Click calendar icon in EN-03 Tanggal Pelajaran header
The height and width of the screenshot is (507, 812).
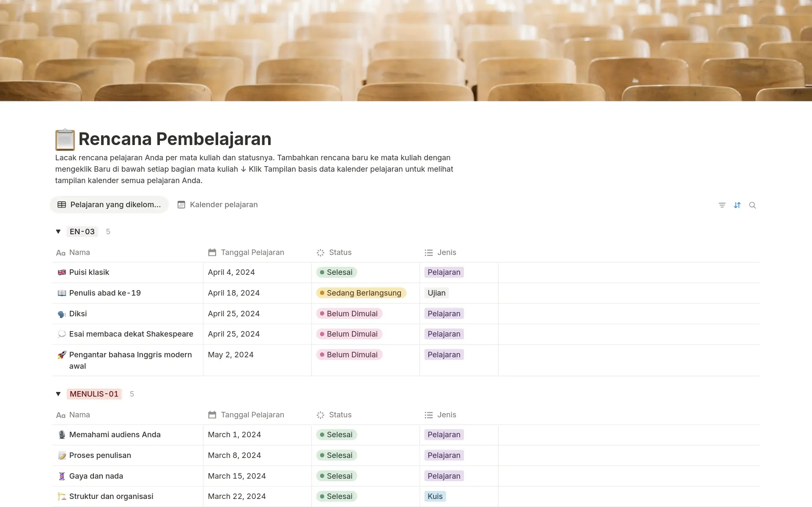click(x=212, y=252)
